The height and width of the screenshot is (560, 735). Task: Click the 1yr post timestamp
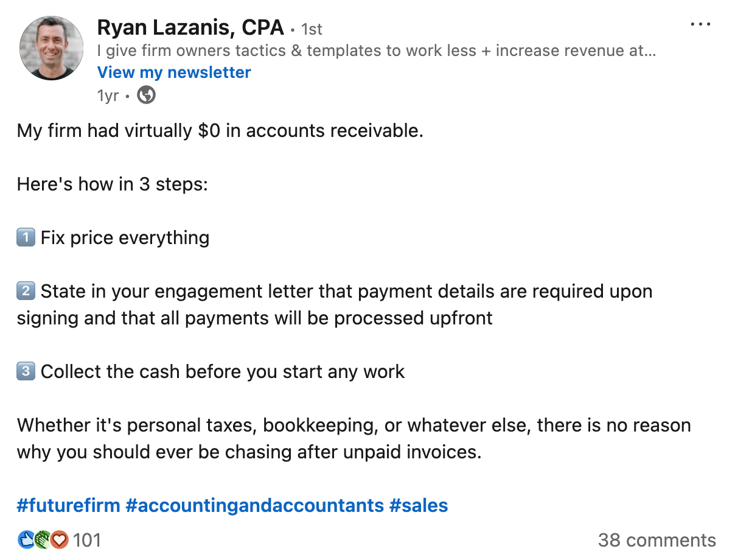[x=107, y=95]
